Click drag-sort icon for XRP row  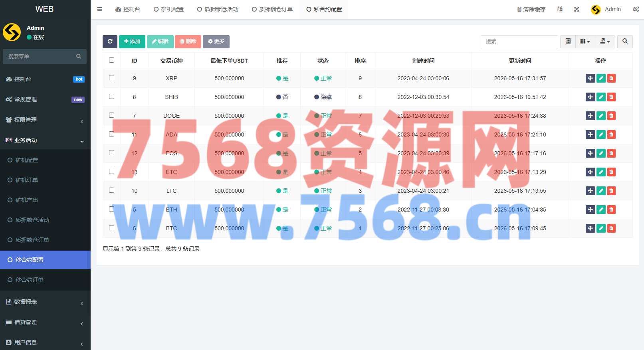(x=590, y=78)
